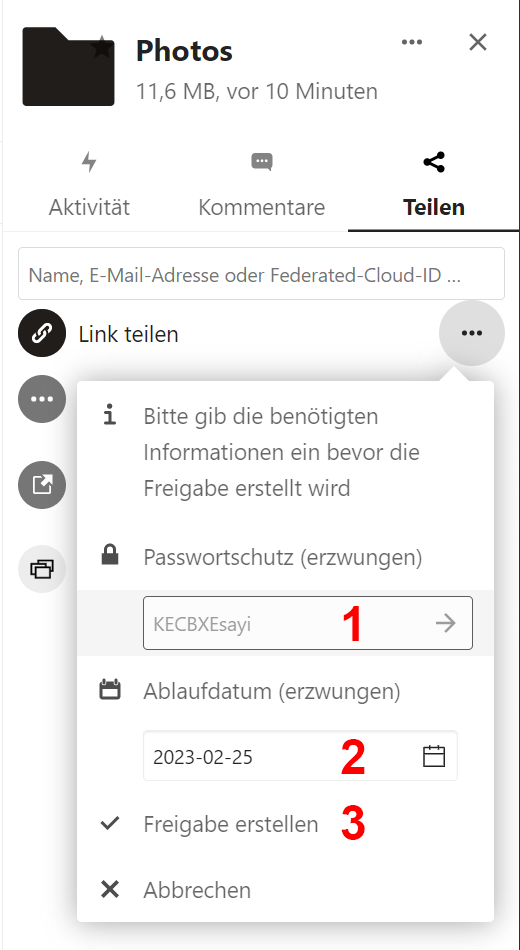Click the password field showing KECBXEsayi
The width and height of the screenshot is (520, 950).
(x=308, y=623)
